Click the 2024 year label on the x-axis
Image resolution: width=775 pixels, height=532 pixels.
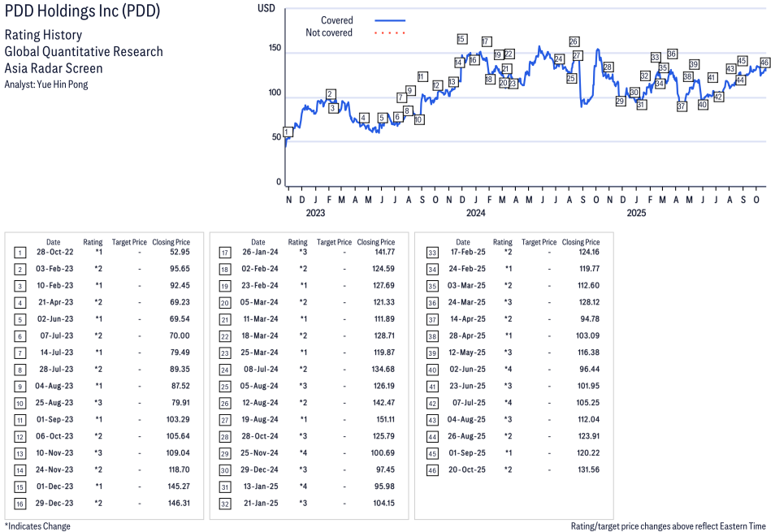coord(475,214)
